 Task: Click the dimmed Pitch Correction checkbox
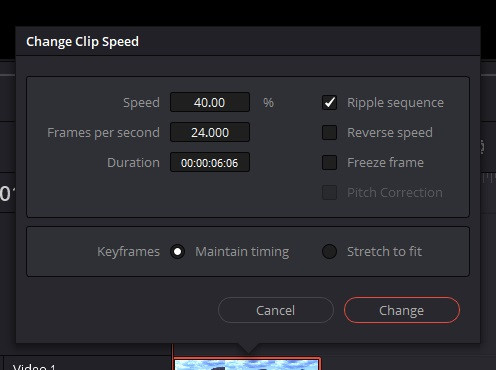coord(329,192)
